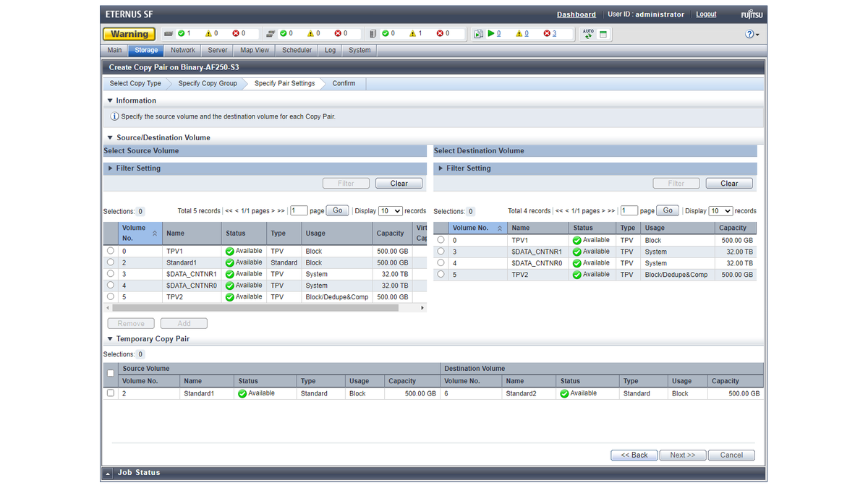Select source volume TPV1 radio button
Viewport: 868px width, 488px height.
[x=111, y=251]
